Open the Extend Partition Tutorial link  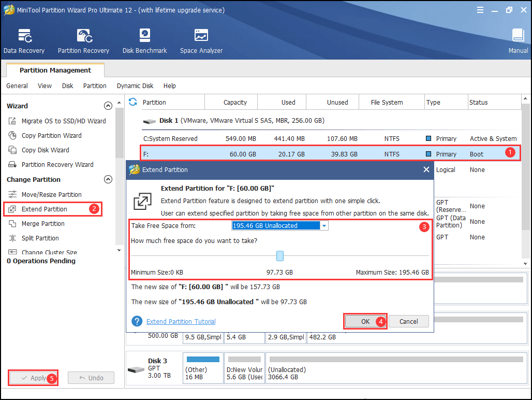click(x=181, y=322)
